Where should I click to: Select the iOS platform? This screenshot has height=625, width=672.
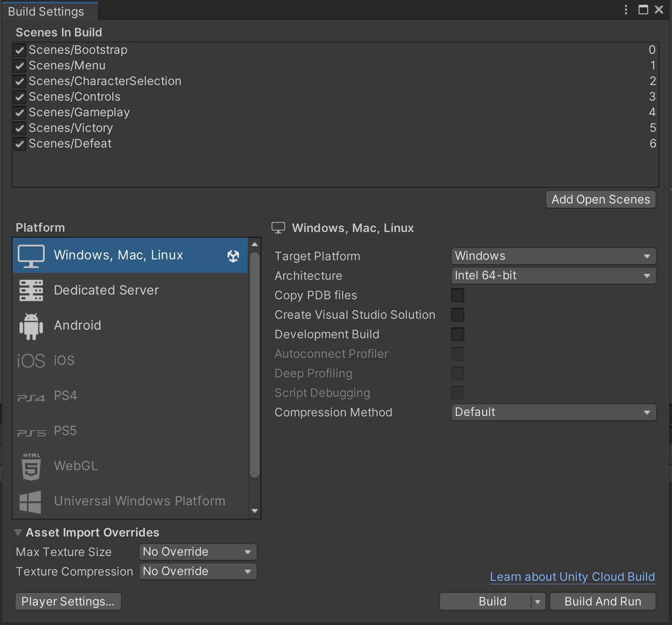[130, 361]
